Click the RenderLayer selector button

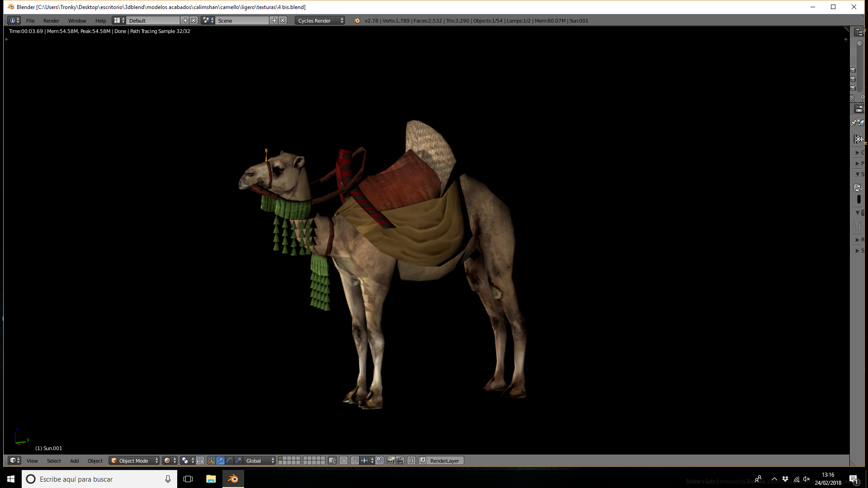point(441,460)
